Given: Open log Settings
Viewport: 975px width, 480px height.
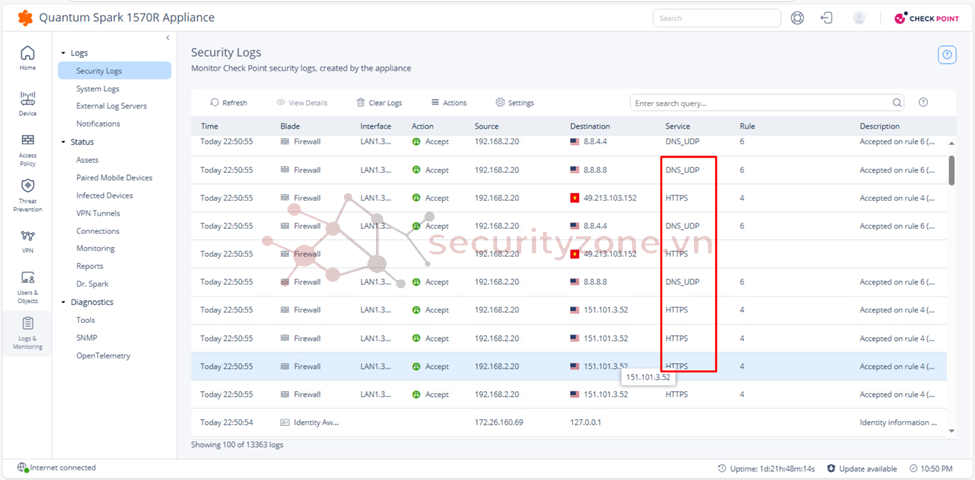Looking at the screenshot, I should click(x=514, y=103).
